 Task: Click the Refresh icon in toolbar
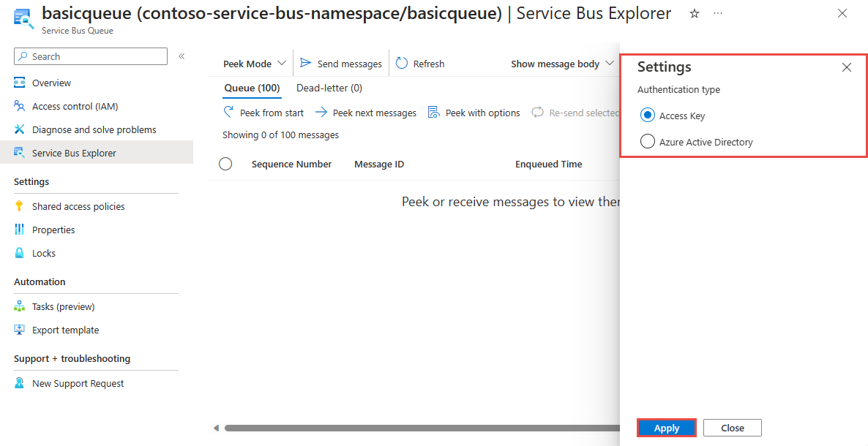402,64
